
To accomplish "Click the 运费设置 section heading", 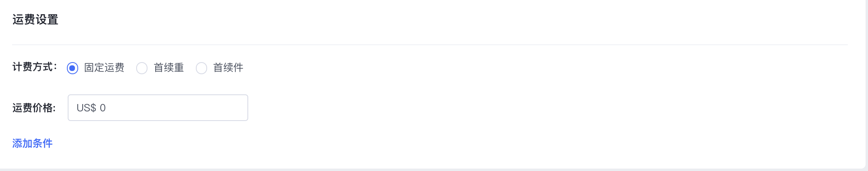I will (x=35, y=19).
